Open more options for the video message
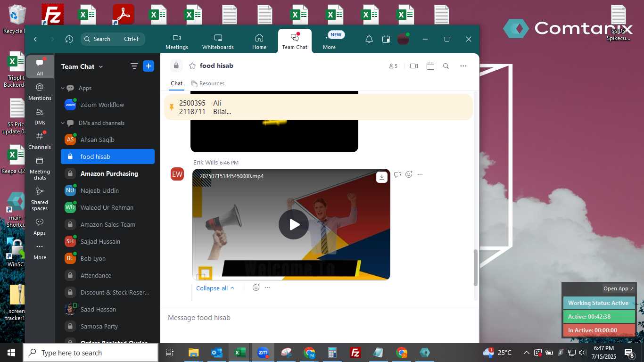The width and height of the screenshot is (644, 362). point(420,174)
